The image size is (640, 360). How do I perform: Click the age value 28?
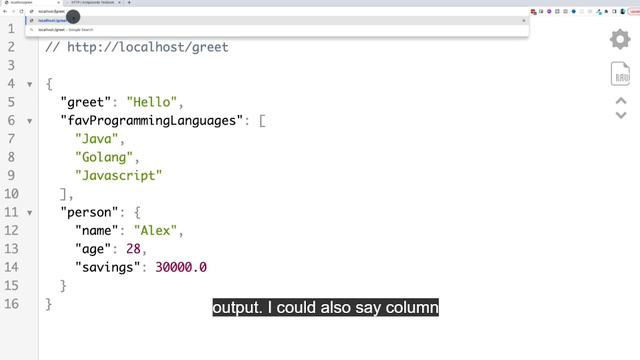(x=133, y=249)
